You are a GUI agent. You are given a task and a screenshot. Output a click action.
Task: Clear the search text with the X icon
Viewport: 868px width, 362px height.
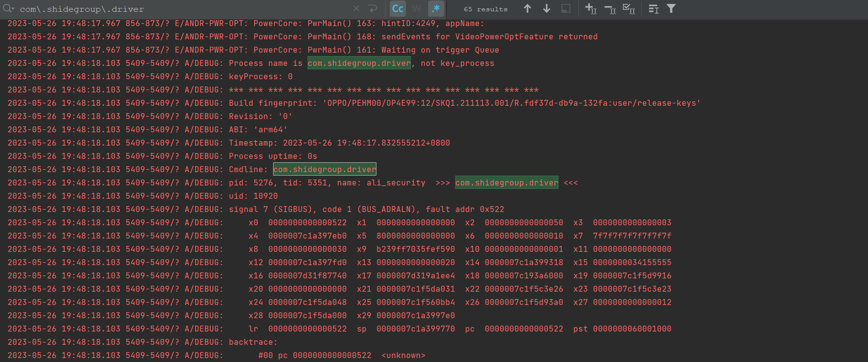[356, 9]
